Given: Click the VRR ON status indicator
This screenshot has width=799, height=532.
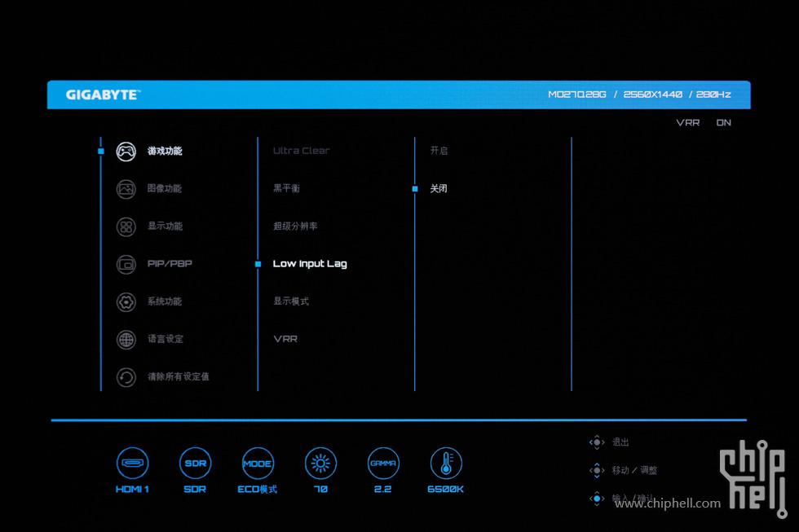Looking at the screenshot, I should (x=703, y=123).
